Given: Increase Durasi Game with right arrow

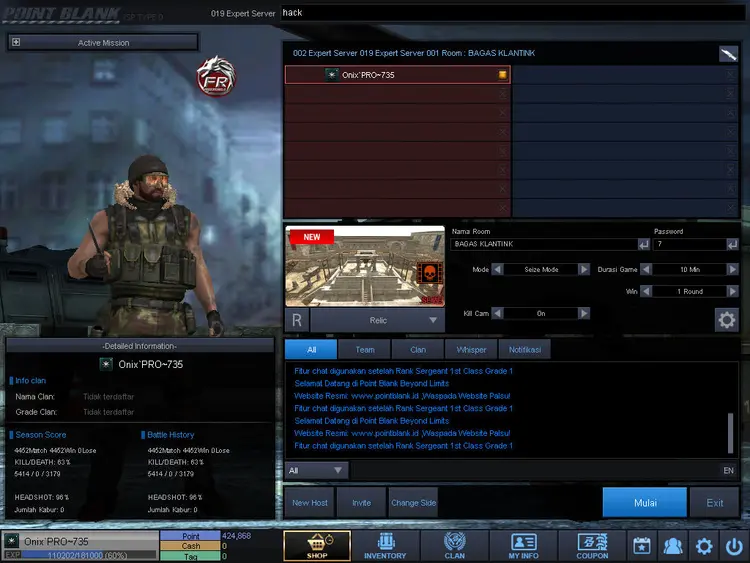Looking at the screenshot, I should pos(732,269).
